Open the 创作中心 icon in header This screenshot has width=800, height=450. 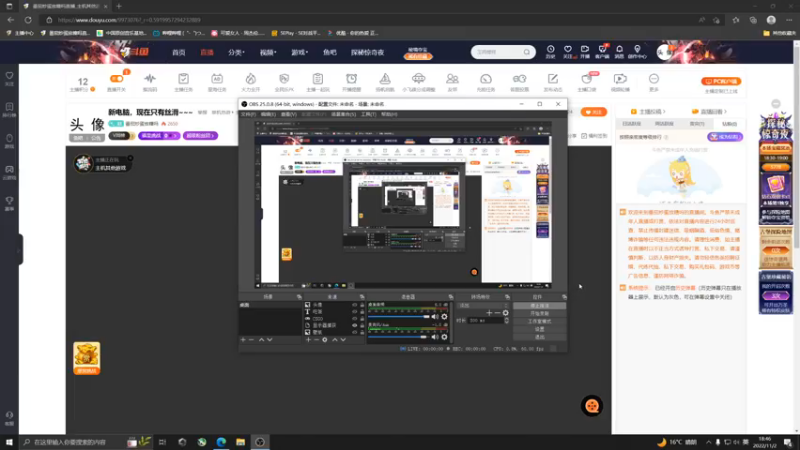click(637, 49)
